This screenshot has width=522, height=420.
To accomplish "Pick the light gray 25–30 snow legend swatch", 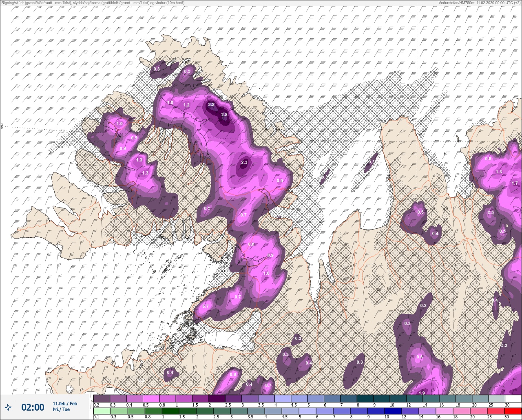I will tap(497, 398).
